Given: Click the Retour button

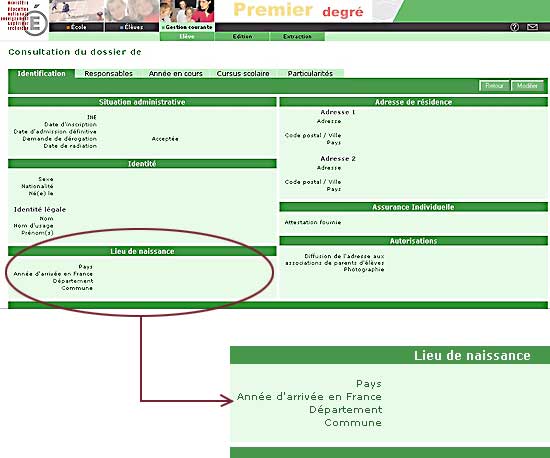Looking at the screenshot, I should (494, 86).
